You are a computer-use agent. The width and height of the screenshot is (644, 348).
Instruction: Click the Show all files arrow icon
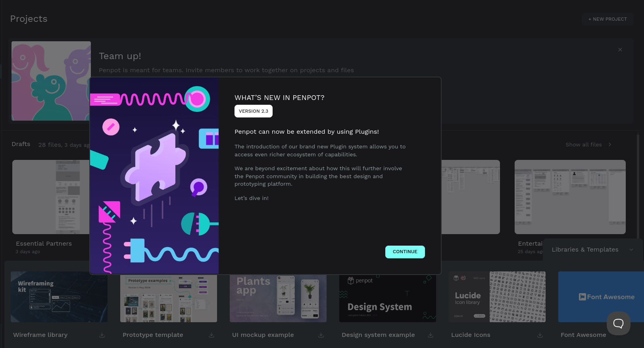point(610,144)
